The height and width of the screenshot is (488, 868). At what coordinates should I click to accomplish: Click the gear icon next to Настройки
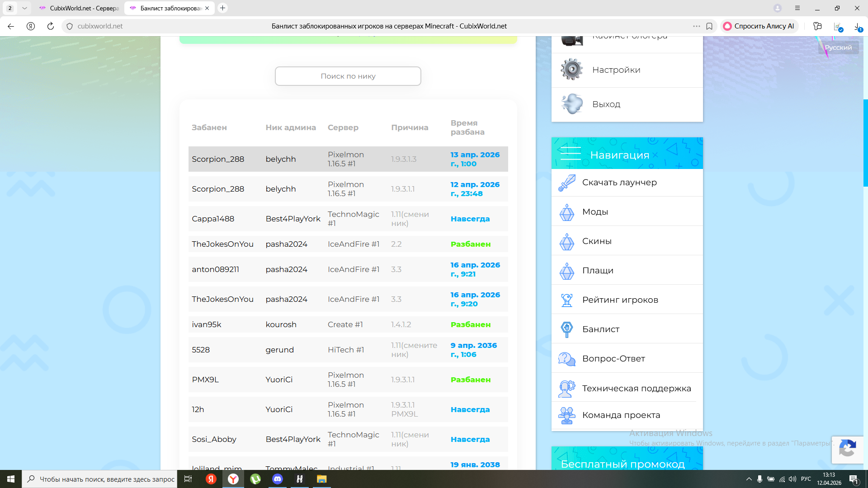tap(572, 70)
